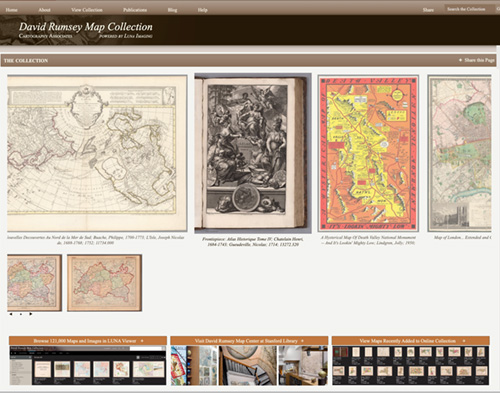Open the Atlas Historique frontispiece image
This screenshot has width=500, height=393.
[x=253, y=153]
